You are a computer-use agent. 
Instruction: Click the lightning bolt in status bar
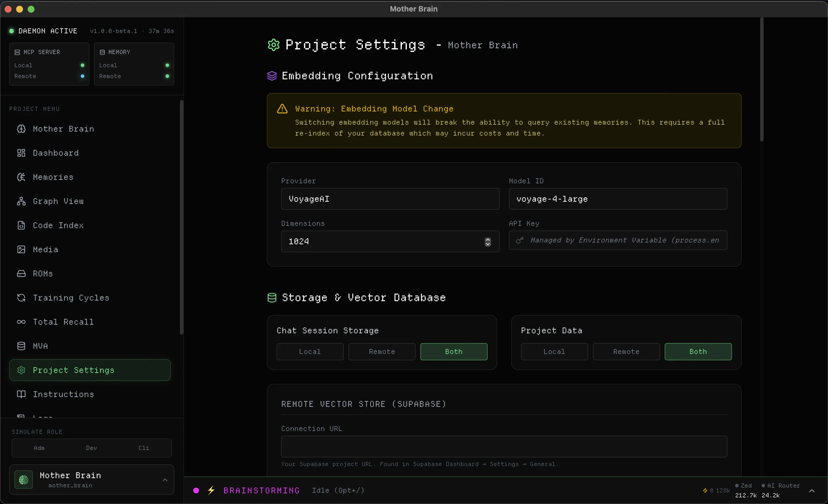(211, 490)
